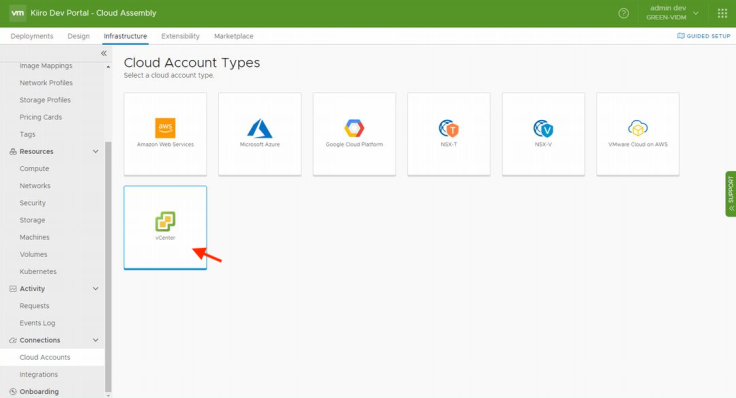Image resolution: width=736 pixels, height=398 pixels.
Task: Choose the Google Cloud Platform card
Action: click(354, 134)
